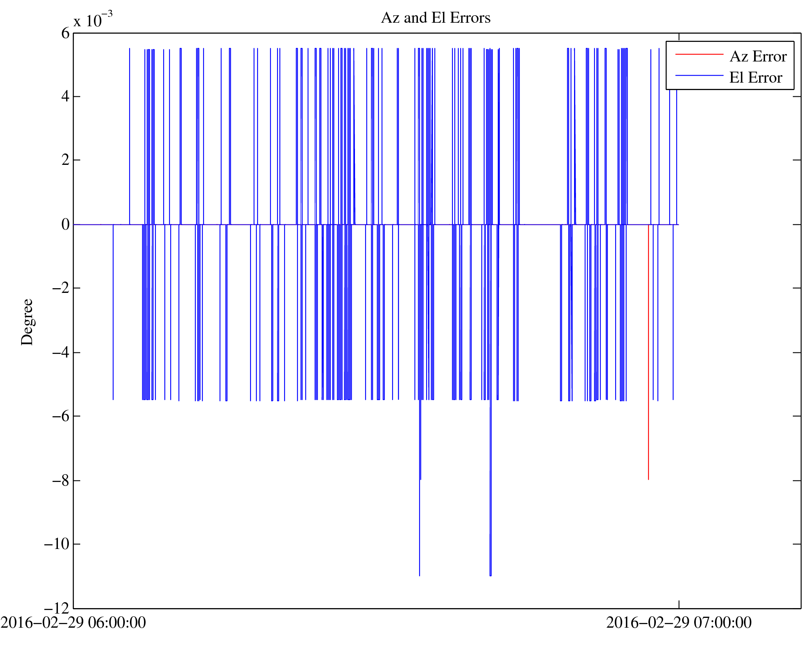Click the 06:00:00 x-axis tick label

point(73,623)
